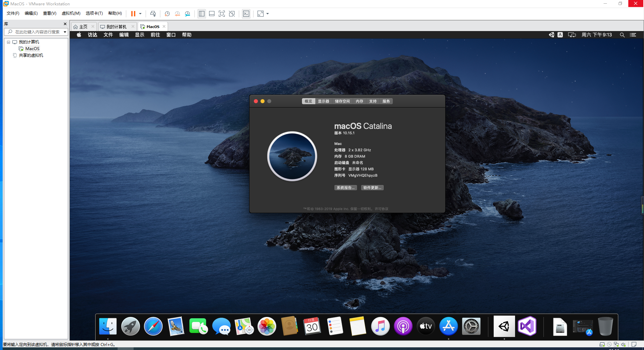Enter full screen mode in VMware

[x=222, y=14]
